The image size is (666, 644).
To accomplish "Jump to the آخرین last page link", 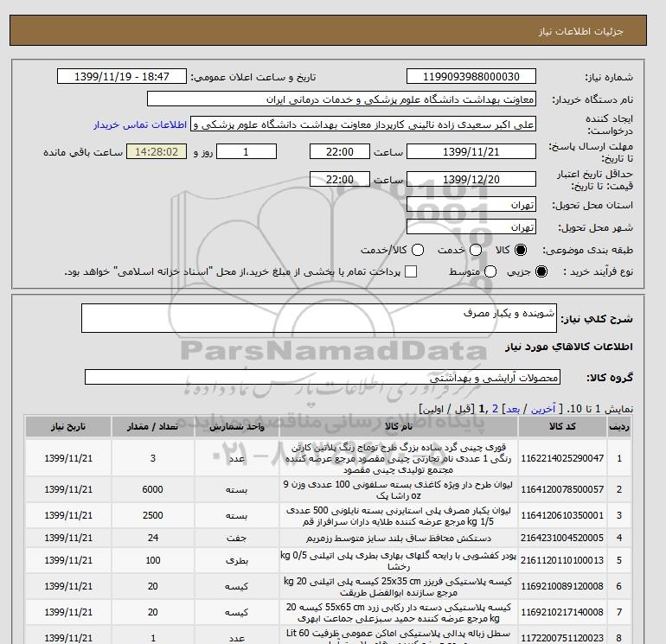I will point(543,409).
